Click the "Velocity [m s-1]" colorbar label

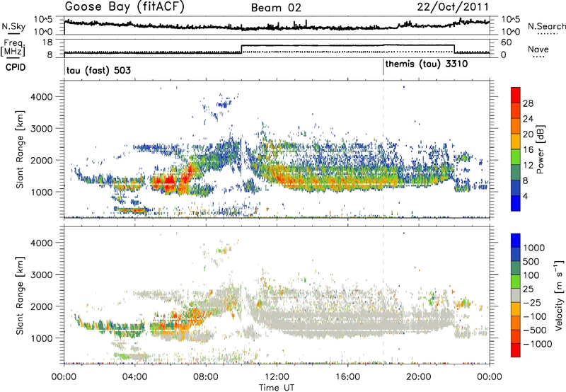click(559, 295)
